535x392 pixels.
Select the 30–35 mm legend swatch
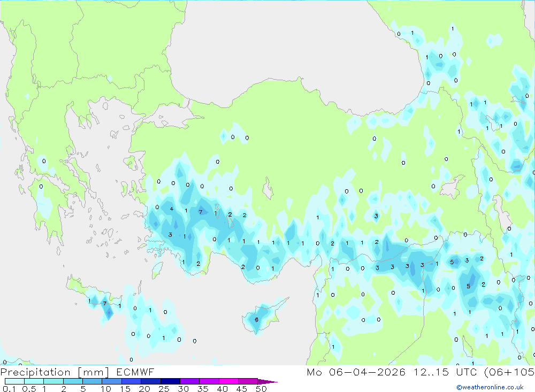coord(190,381)
